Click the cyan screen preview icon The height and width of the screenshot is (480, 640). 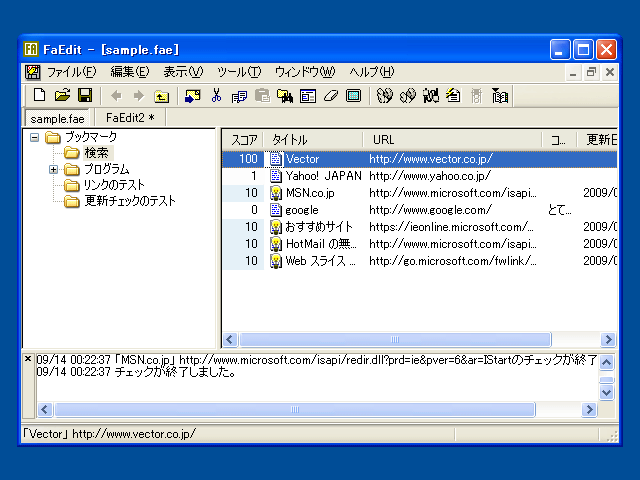353,96
